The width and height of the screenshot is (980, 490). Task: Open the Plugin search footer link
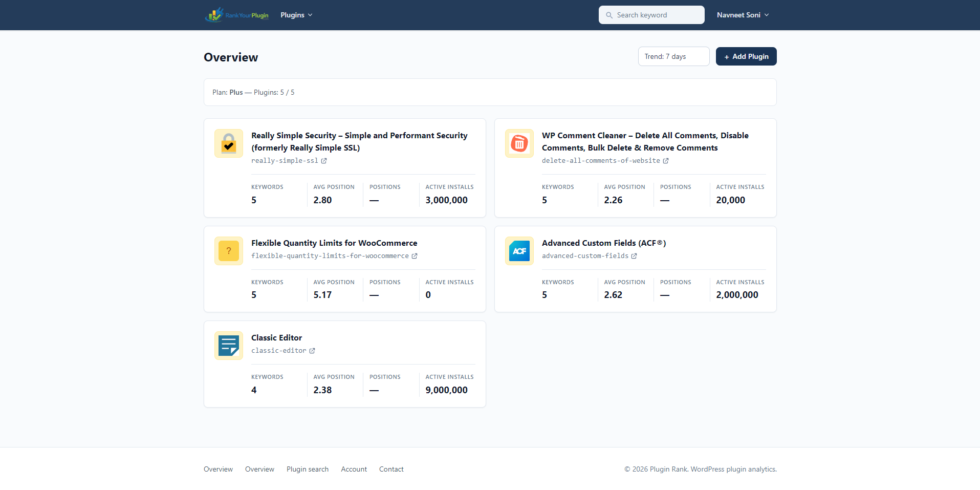click(307, 469)
